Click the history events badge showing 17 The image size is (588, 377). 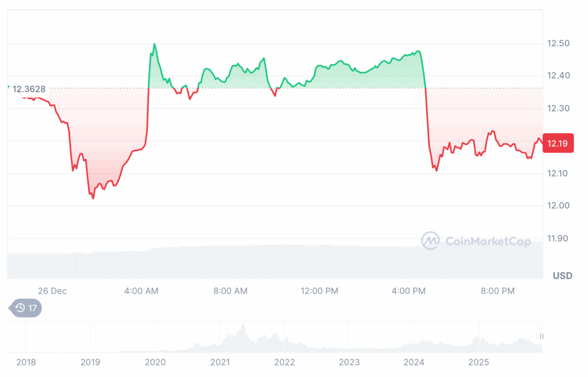[26, 308]
